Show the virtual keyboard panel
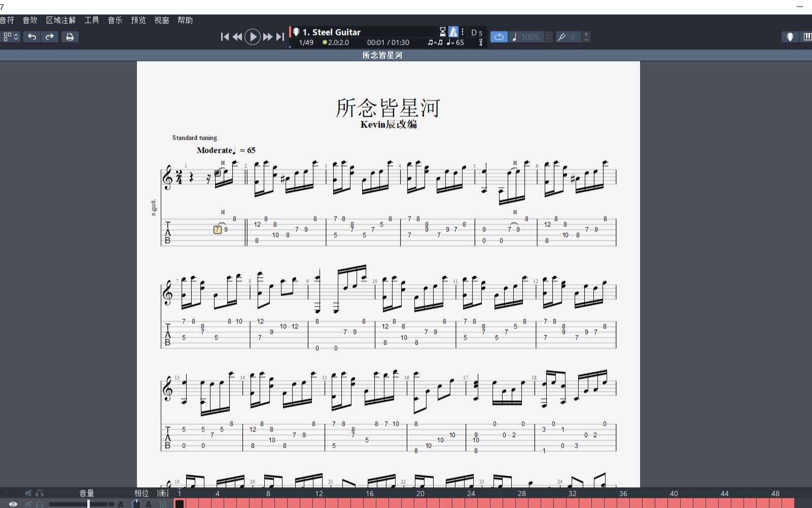 click(808, 37)
